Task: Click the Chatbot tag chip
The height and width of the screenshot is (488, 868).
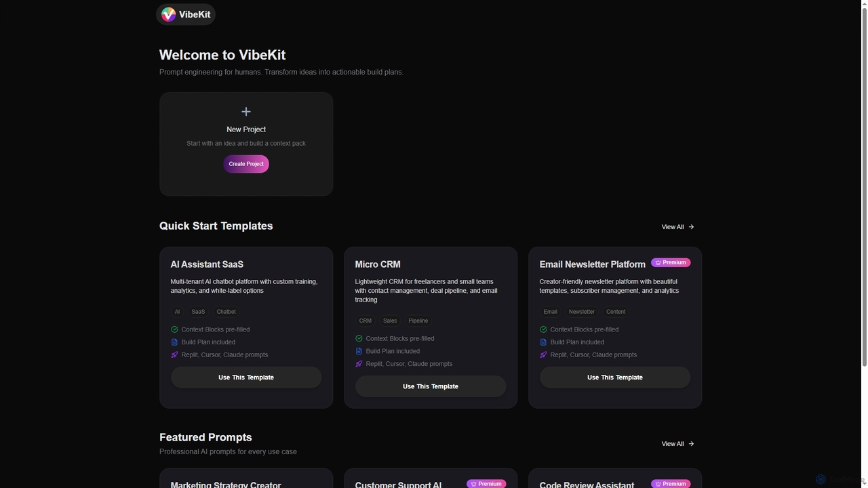Action: coord(226,312)
